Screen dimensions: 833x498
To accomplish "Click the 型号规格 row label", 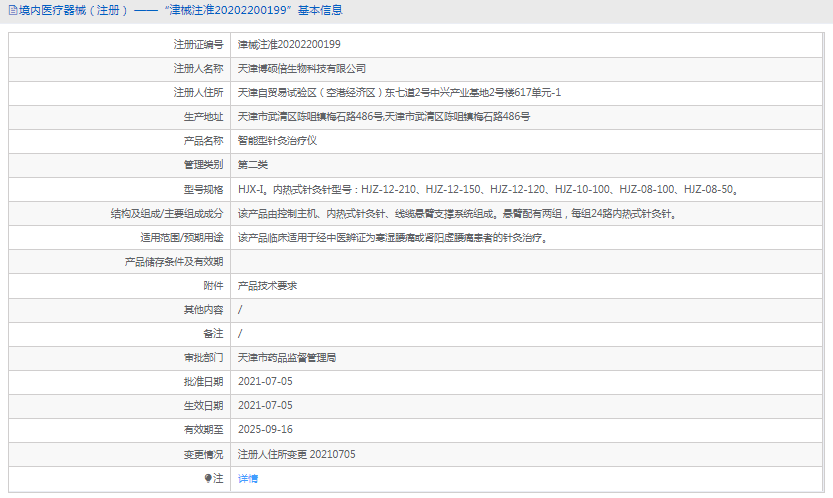I will [203, 189].
